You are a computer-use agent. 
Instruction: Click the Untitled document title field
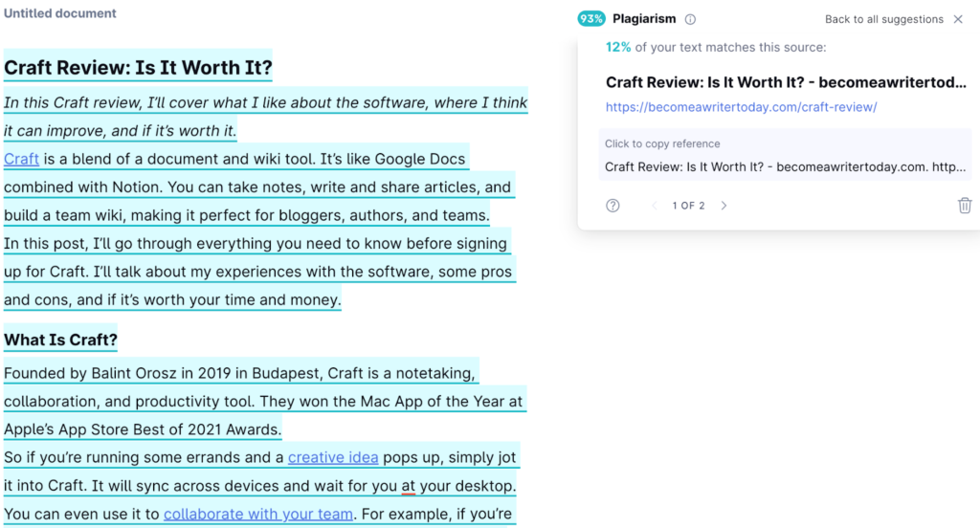pyautogui.click(x=60, y=13)
